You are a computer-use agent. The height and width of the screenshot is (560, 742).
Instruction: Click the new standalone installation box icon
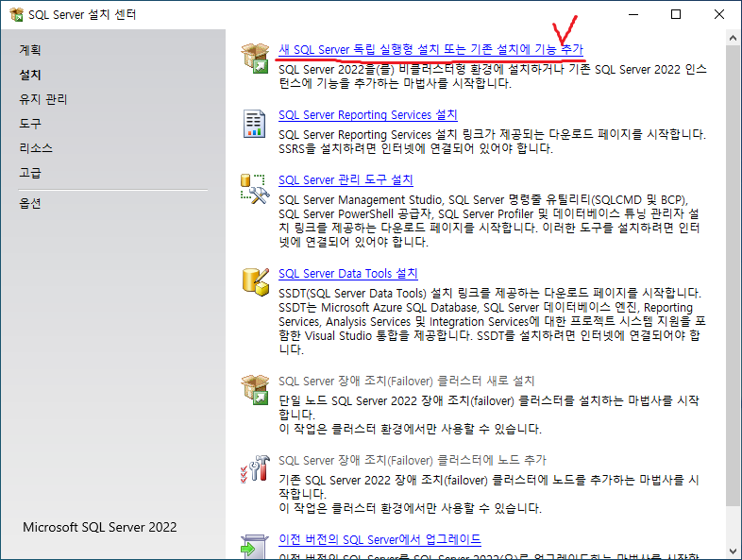tap(255, 58)
